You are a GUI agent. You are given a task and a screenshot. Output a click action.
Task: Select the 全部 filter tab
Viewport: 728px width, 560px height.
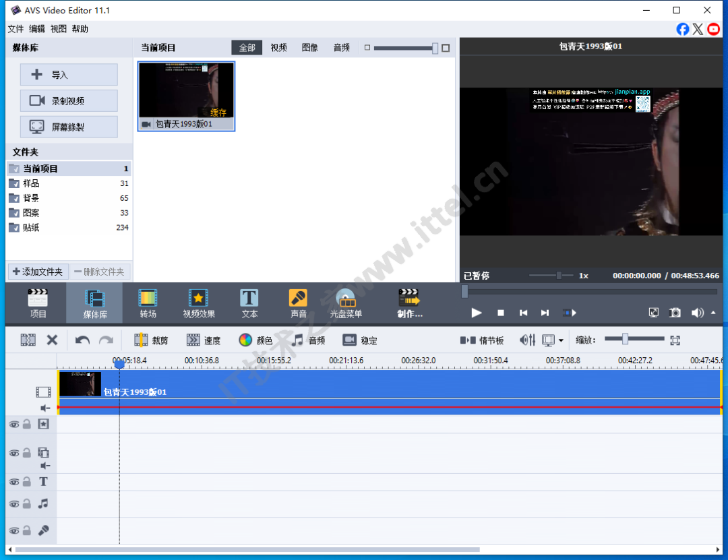click(x=247, y=47)
